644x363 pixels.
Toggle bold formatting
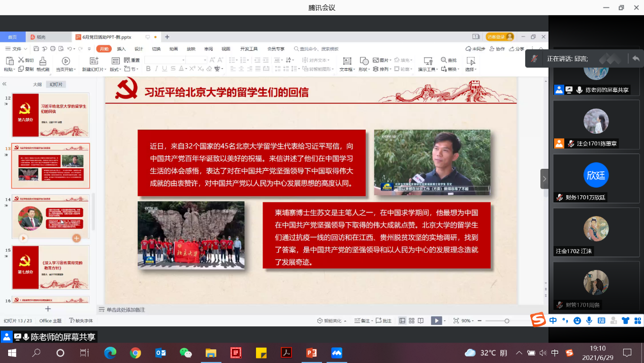coord(149,69)
